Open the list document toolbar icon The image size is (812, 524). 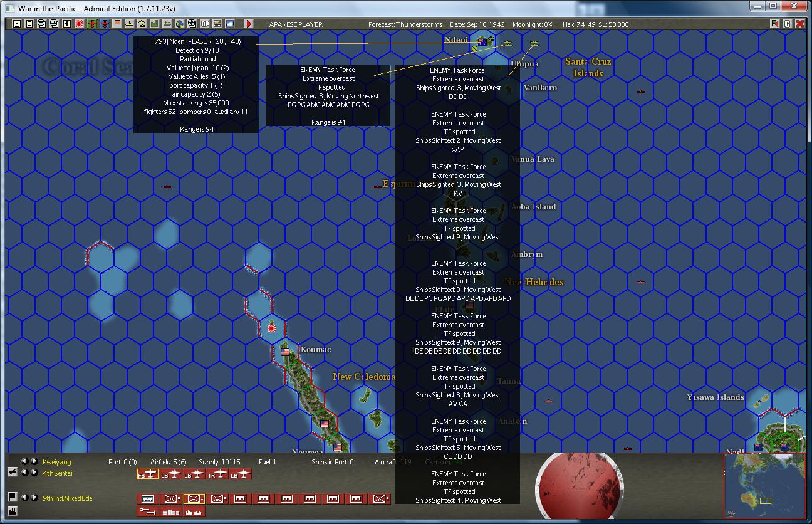[x=29, y=24]
